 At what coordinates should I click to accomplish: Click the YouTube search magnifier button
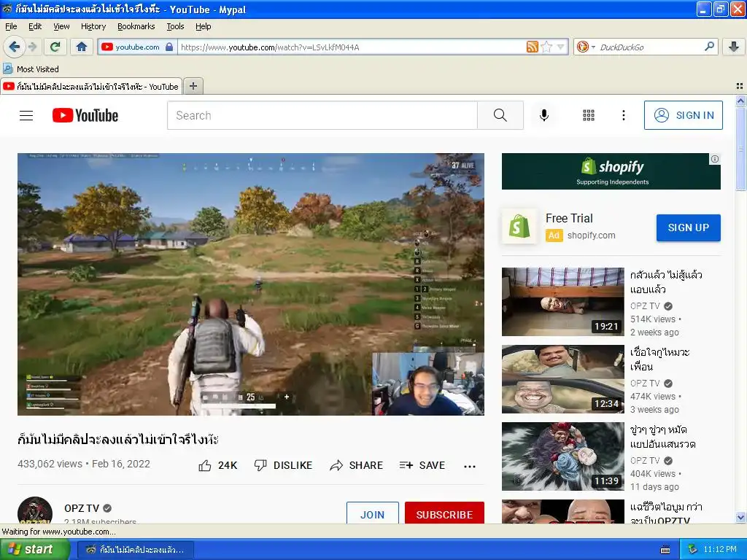pyautogui.click(x=500, y=115)
